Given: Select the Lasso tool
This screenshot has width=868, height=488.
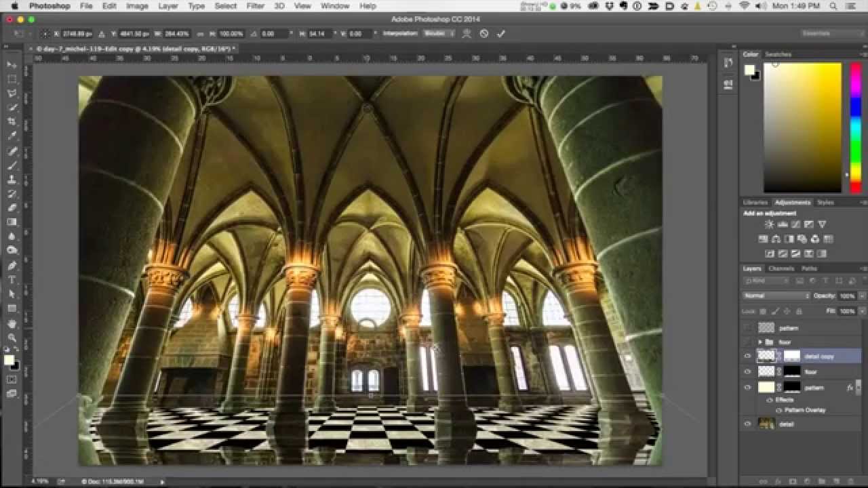Looking at the screenshot, I should [x=12, y=94].
